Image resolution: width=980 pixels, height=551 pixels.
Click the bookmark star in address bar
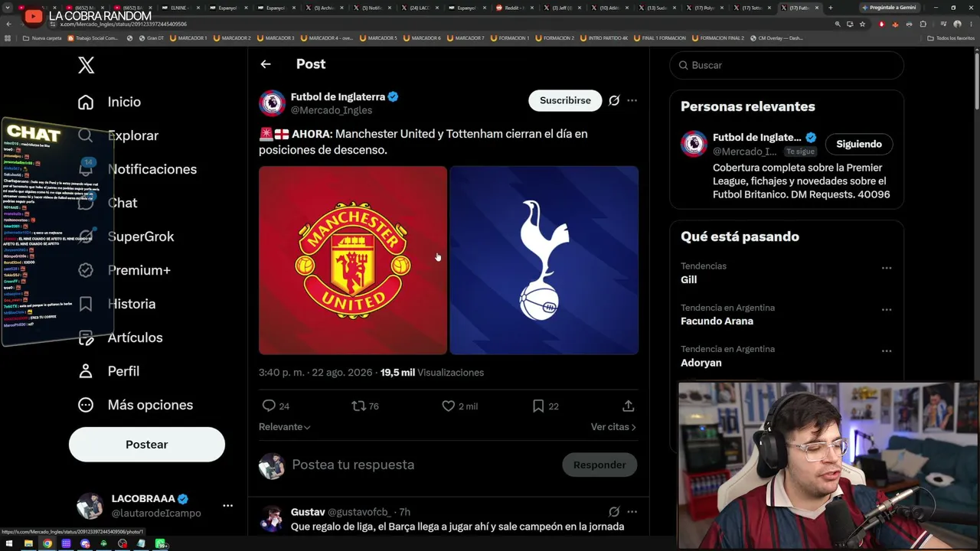[x=863, y=24]
